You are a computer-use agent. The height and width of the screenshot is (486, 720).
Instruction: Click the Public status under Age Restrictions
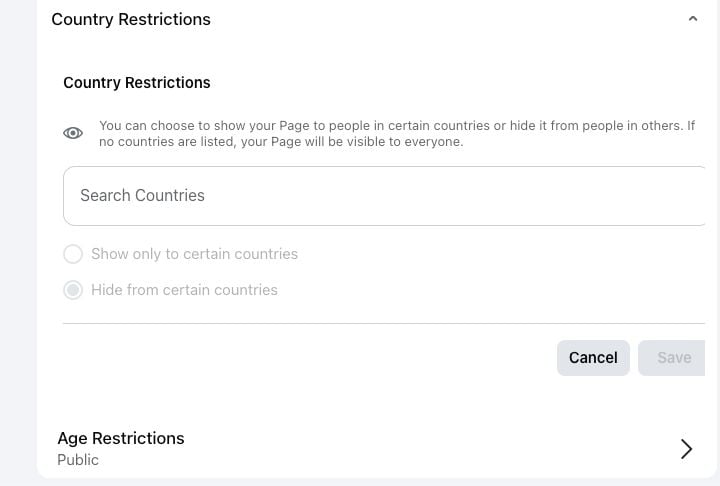pos(78,460)
